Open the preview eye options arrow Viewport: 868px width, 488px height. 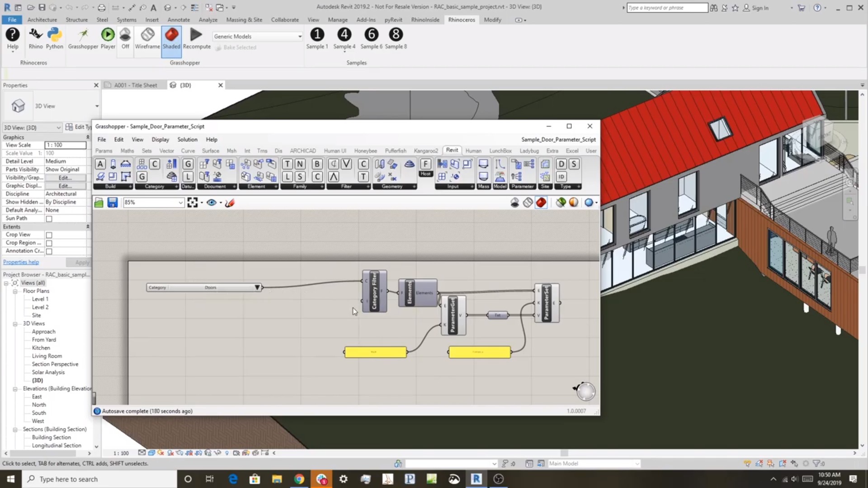click(221, 203)
